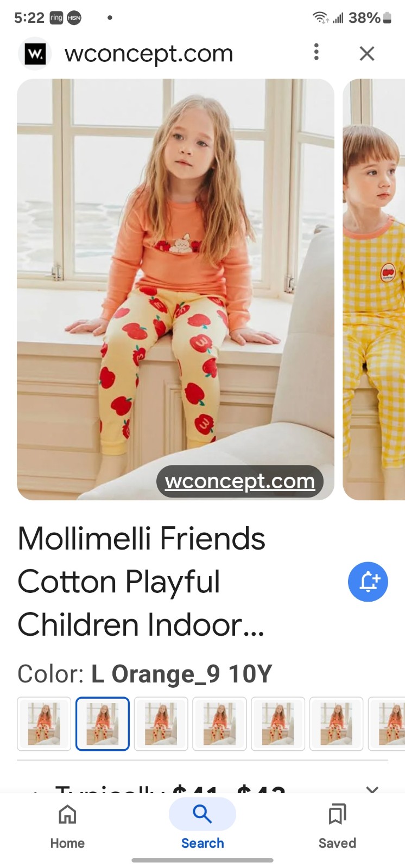This screenshot has width=405, height=868.
Task: Tap the HSN notification icon
Action: click(x=74, y=18)
